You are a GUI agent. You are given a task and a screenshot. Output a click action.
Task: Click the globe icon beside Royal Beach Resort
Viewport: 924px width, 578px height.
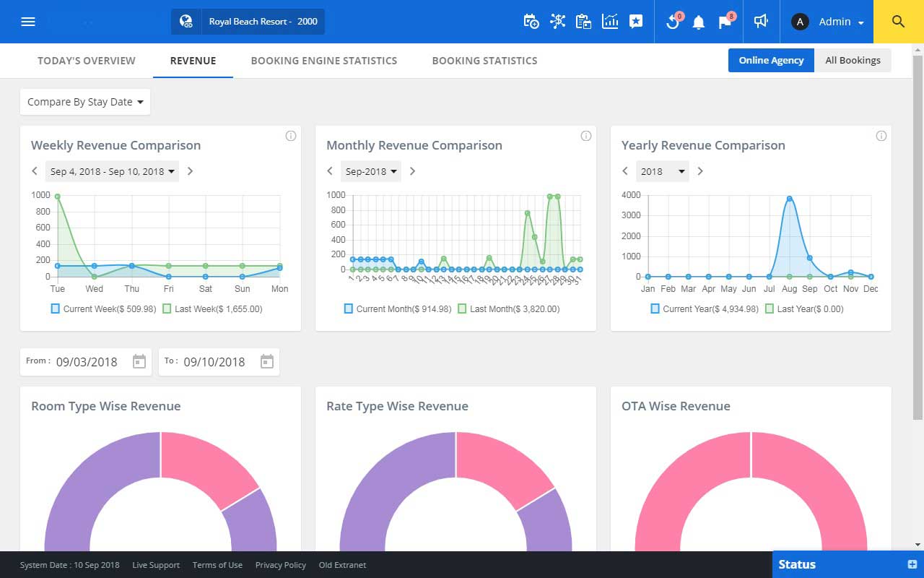(x=186, y=22)
